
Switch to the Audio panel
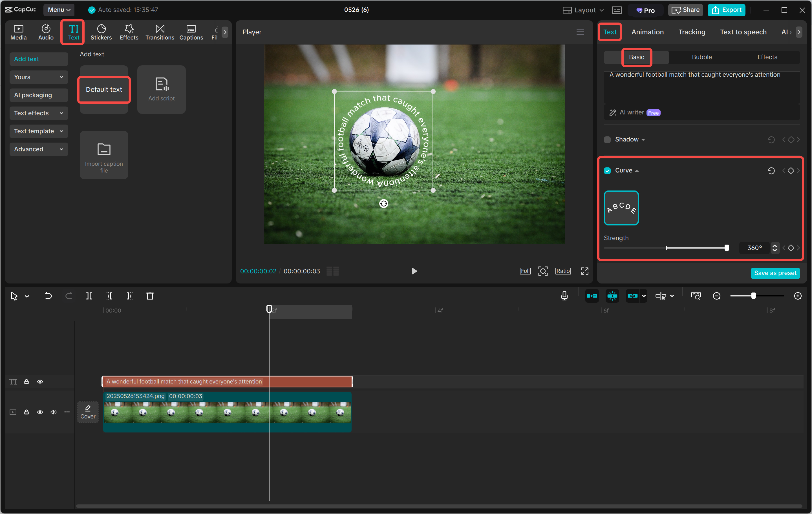(x=45, y=32)
